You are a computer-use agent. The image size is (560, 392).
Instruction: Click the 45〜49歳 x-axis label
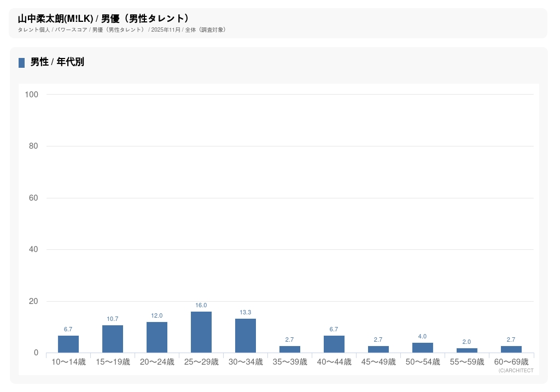pos(378,362)
